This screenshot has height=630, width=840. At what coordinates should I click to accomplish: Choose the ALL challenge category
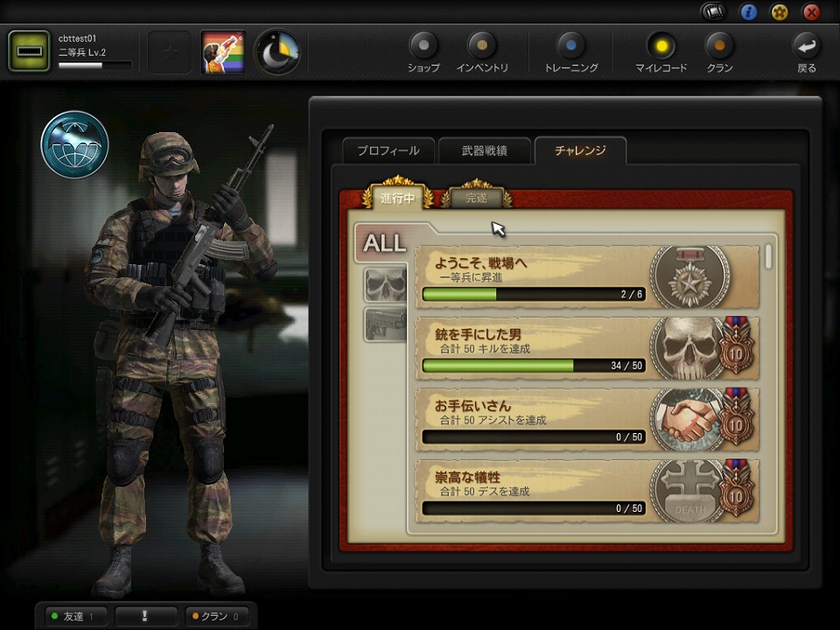pyautogui.click(x=384, y=243)
